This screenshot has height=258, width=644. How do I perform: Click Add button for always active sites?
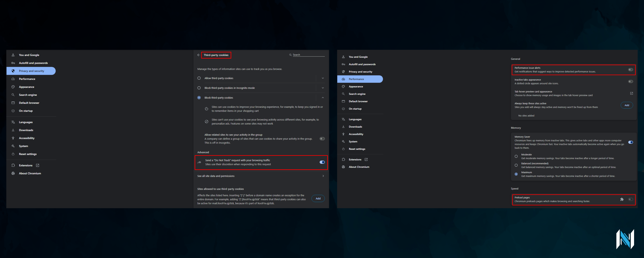click(x=626, y=105)
